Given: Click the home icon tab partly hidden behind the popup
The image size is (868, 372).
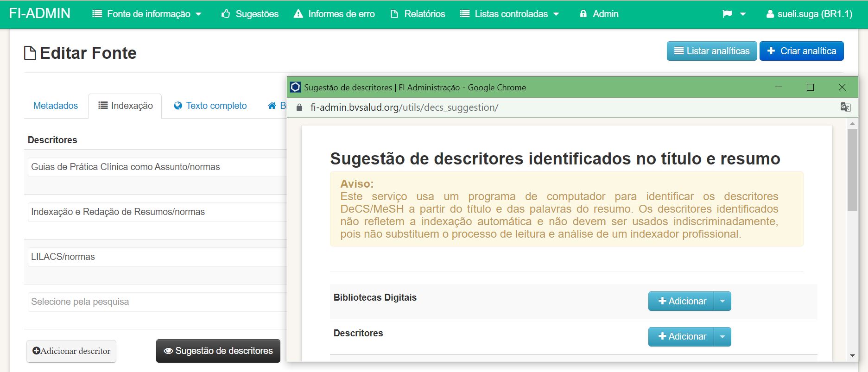Looking at the screenshot, I should click(276, 106).
